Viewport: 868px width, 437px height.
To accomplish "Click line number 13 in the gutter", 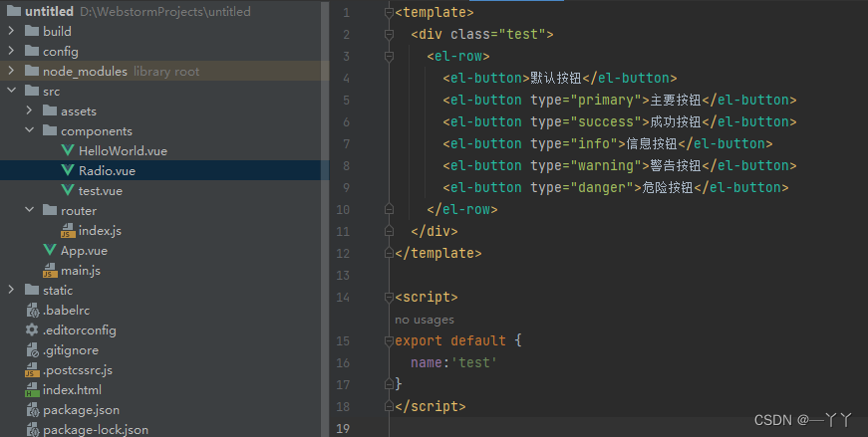I will (343, 276).
